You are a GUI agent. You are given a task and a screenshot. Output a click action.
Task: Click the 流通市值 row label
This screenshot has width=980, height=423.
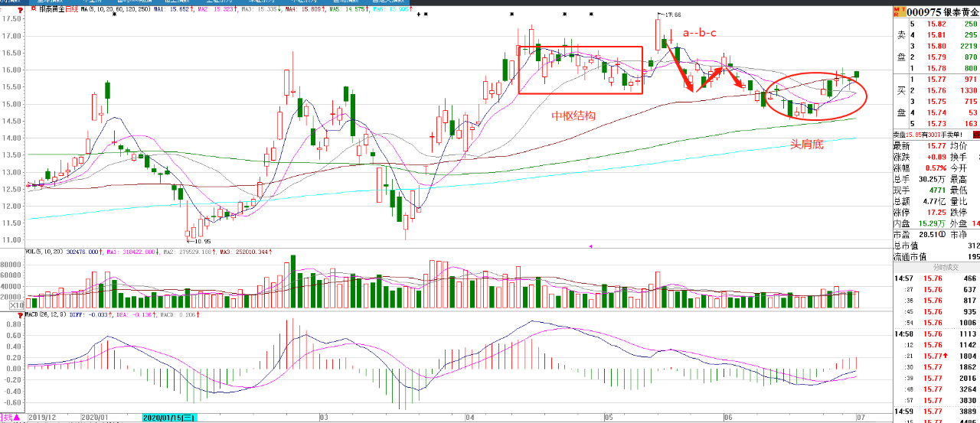[x=910, y=257]
